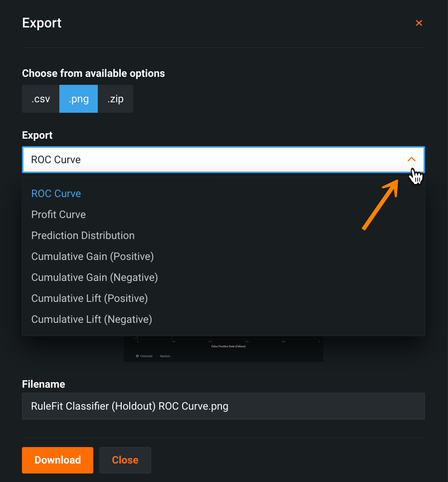Select Cumulative Lift (Positive) chart option
448x482 pixels.
click(89, 298)
